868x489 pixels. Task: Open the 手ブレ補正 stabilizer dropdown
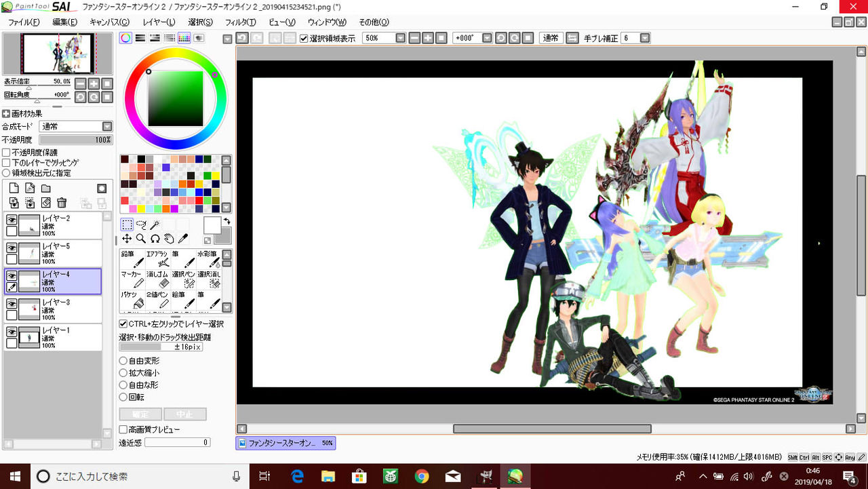[645, 38]
